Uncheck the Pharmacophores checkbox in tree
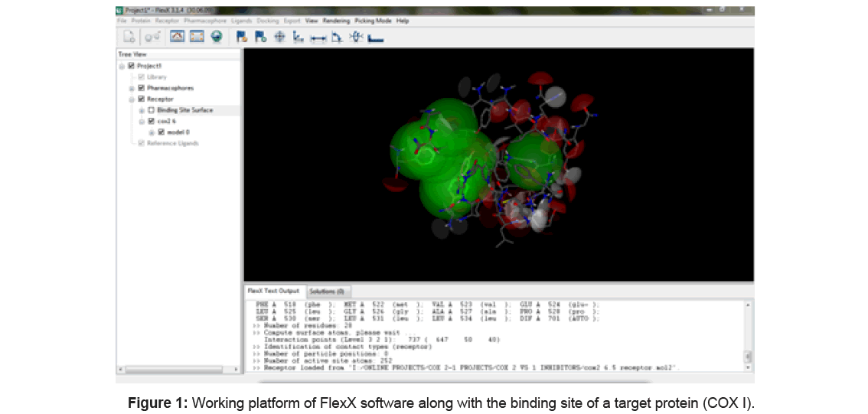The width and height of the screenshot is (868, 414). pos(141,88)
